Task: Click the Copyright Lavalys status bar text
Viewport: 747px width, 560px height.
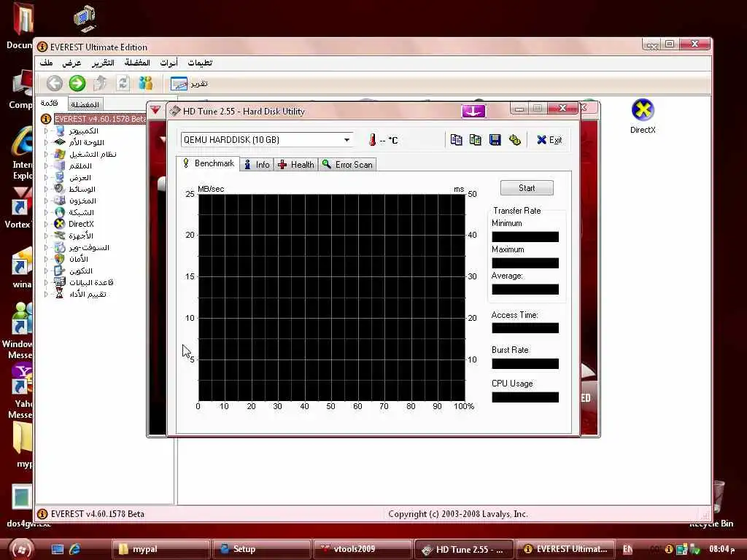Action: (x=458, y=514)
